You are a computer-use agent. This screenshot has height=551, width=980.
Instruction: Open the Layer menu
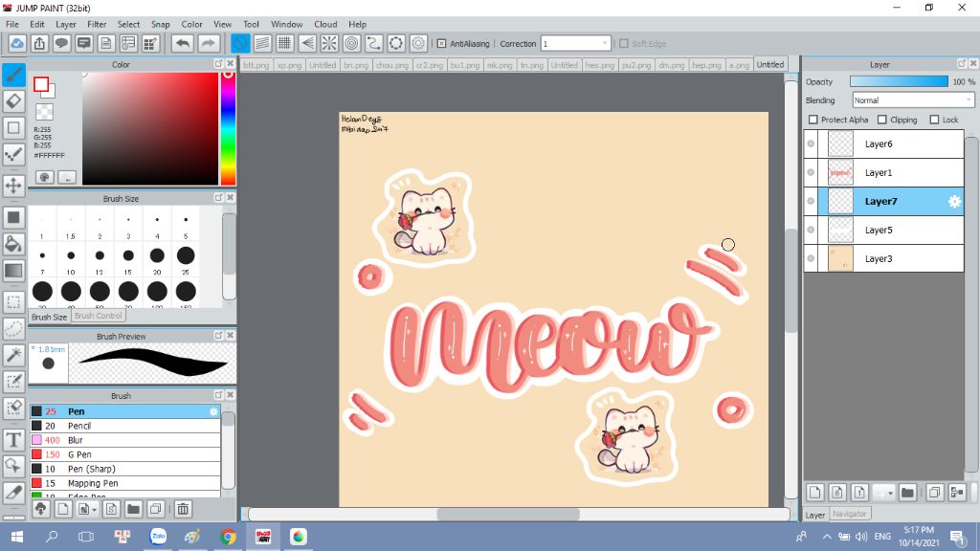[x=66, y=24]
